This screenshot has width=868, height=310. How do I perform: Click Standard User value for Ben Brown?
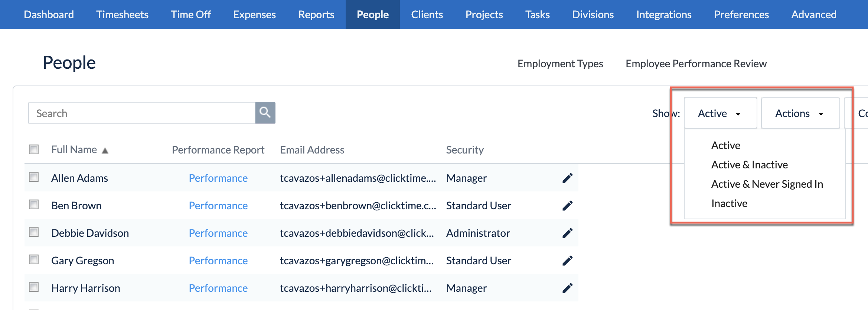click(x=479, y=206)
